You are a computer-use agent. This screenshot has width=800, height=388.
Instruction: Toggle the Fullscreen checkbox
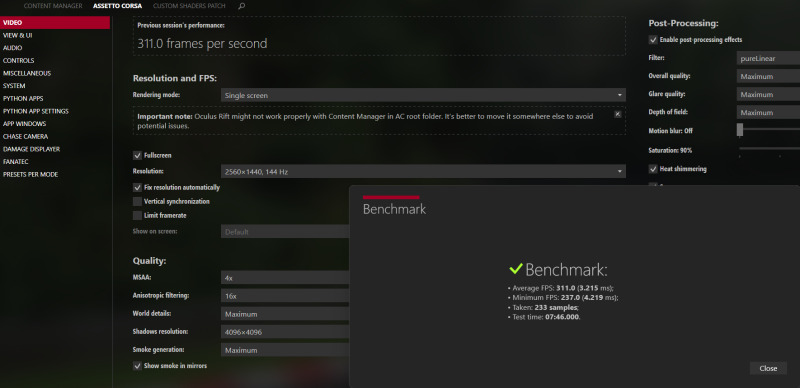click(x=137, y=155)
